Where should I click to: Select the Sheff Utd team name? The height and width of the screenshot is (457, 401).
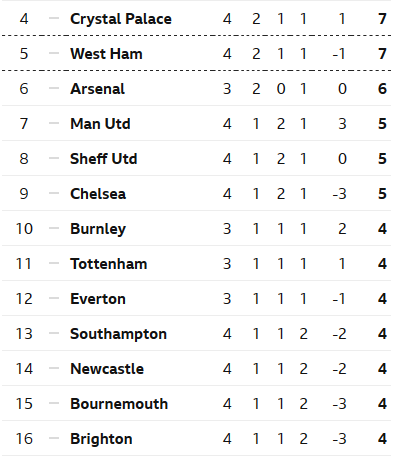point(103,159)
